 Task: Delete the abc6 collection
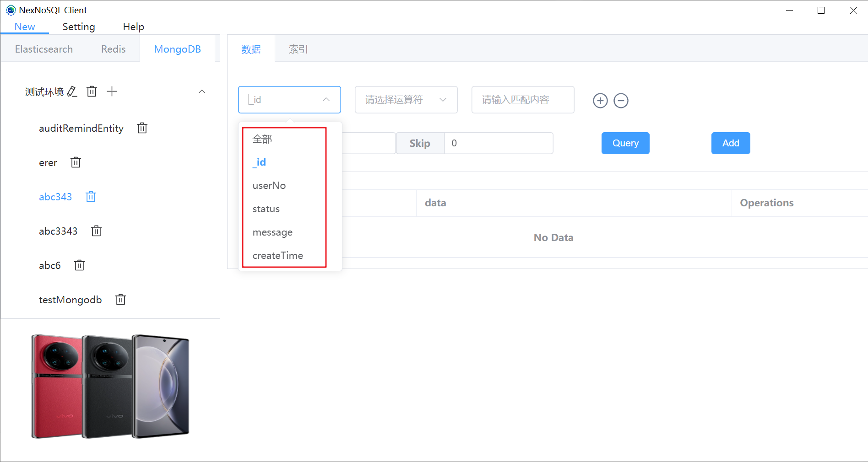pos(79,265)
